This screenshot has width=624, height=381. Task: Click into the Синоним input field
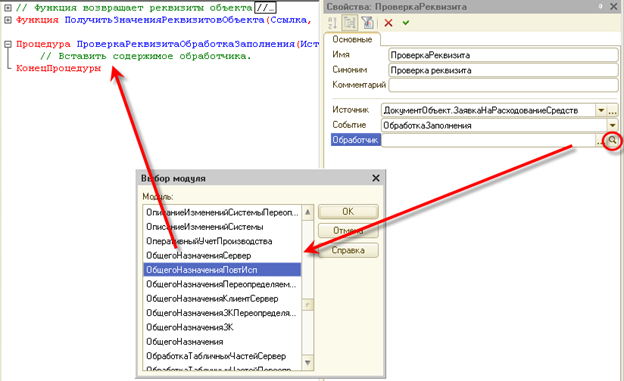click(503, 70)
